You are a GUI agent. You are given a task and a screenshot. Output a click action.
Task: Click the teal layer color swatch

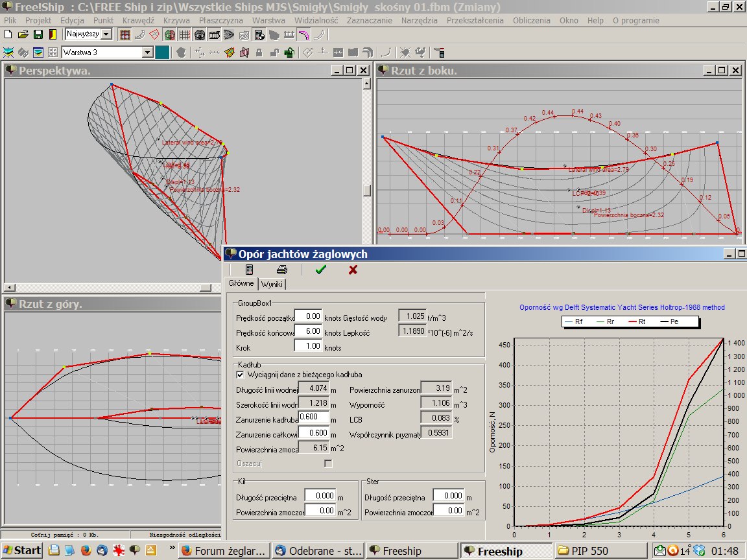pos(162,52)
